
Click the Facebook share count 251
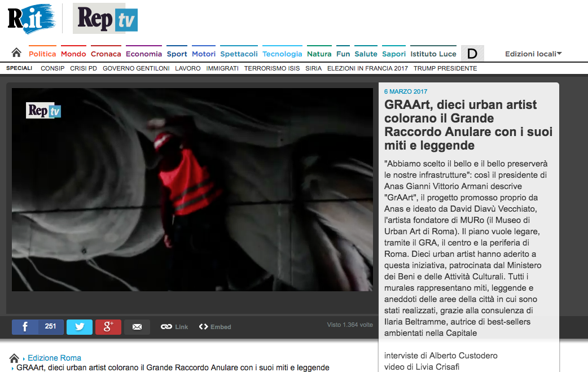click(x=51, y=327)
